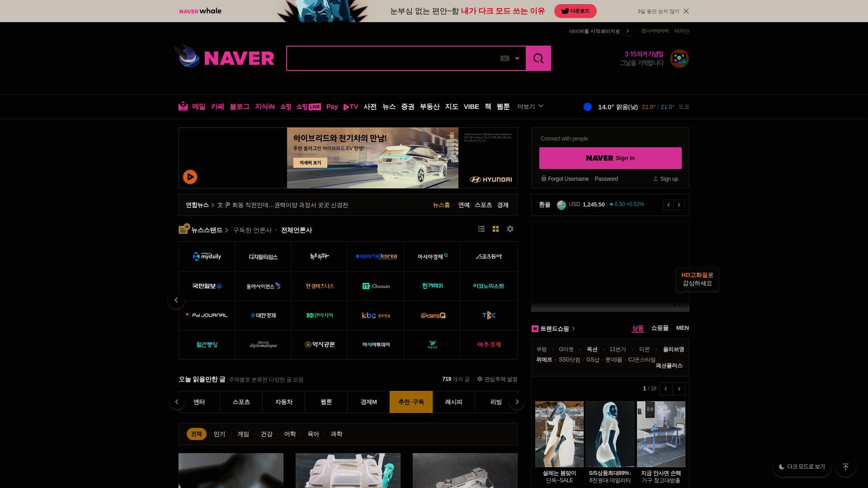Click the scroll-to-top arrow icon
This screenshot has width=868, height=488.
pos(845,467)
